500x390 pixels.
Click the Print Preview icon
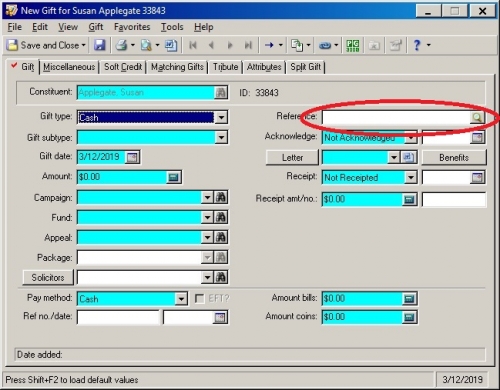(146, 45)
